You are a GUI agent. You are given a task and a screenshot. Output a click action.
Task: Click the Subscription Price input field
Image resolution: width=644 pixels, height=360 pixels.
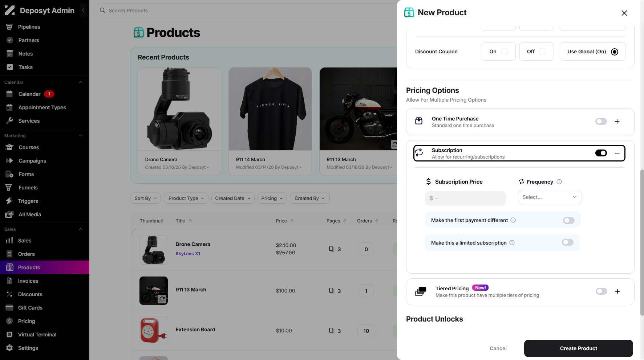pyautogui.click(x=465, y=199)
